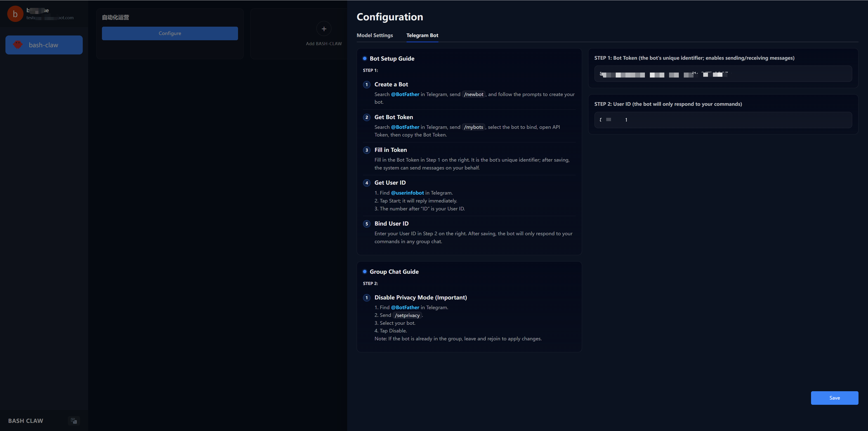Select the bash-claw entry in left sidebar
Viewport: 868px width, 431px height.
pyautogui.click(x=44, y=45)
